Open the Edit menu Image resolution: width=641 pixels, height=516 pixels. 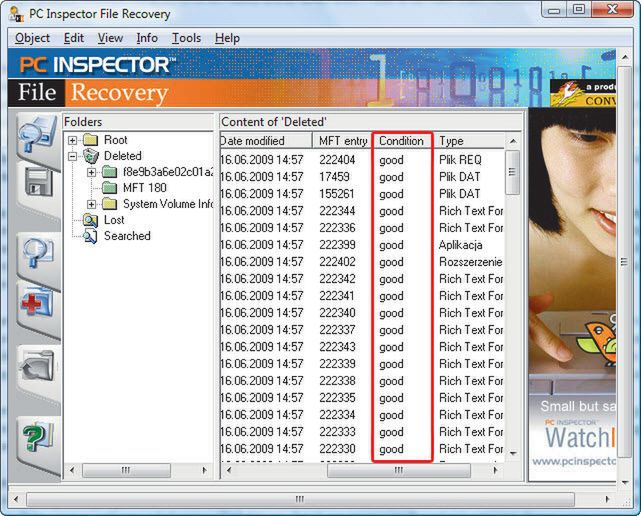click(x=74, y=38)
